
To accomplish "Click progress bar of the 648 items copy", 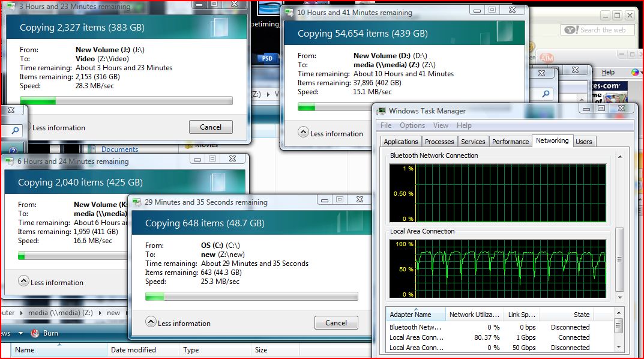I will tap(251, 296).
